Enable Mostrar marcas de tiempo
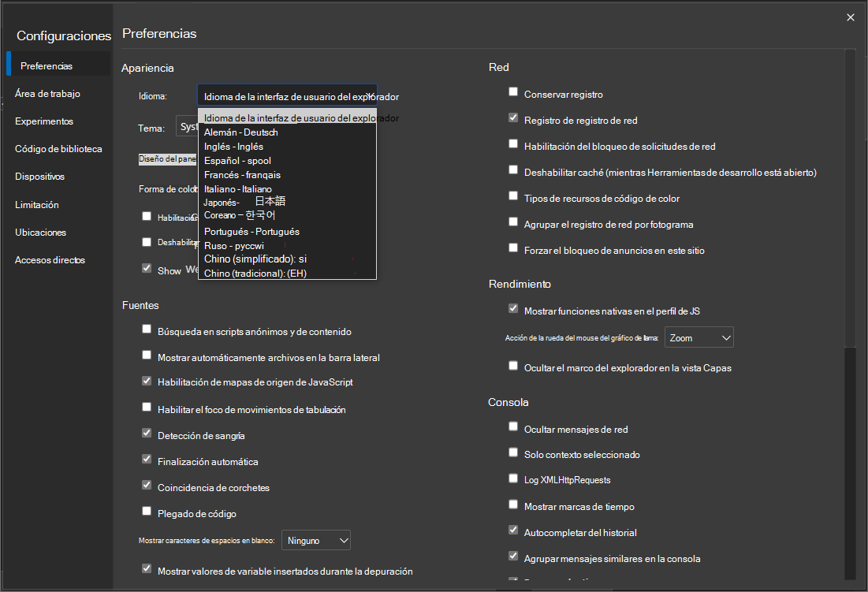The width and height of the screenshot is (868, 592). point(513,506)
